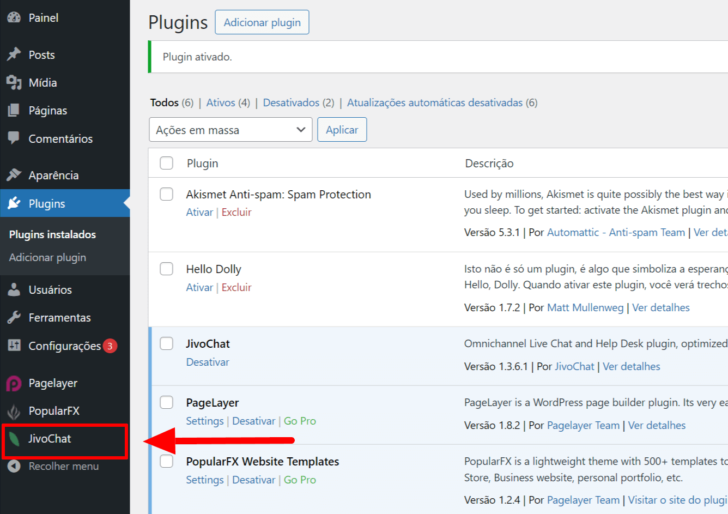Screen dimensions: 728x514
Task: Click Excluir under Akismet Anti-spam
Action: (236, 212)
